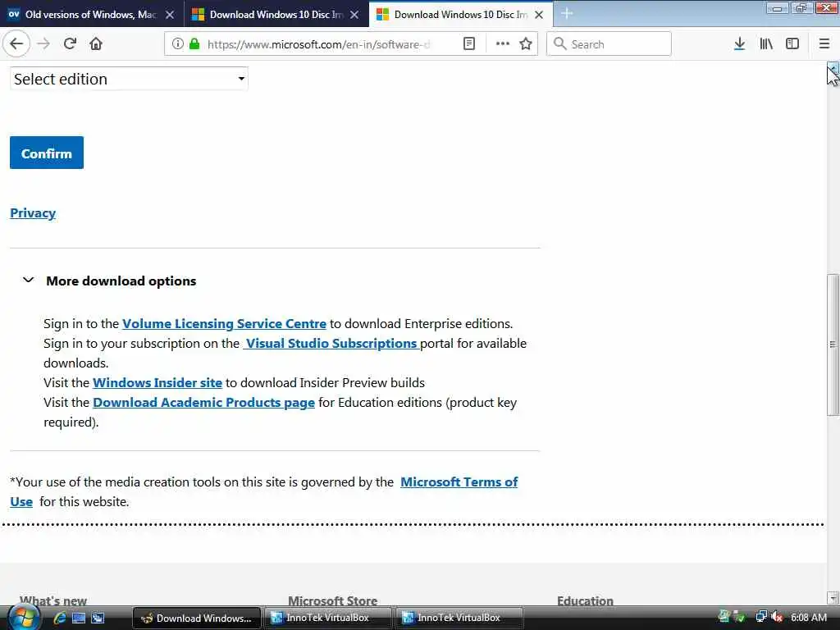
Task: Bookmark this page with the star
Action: [x=526, y=44]
